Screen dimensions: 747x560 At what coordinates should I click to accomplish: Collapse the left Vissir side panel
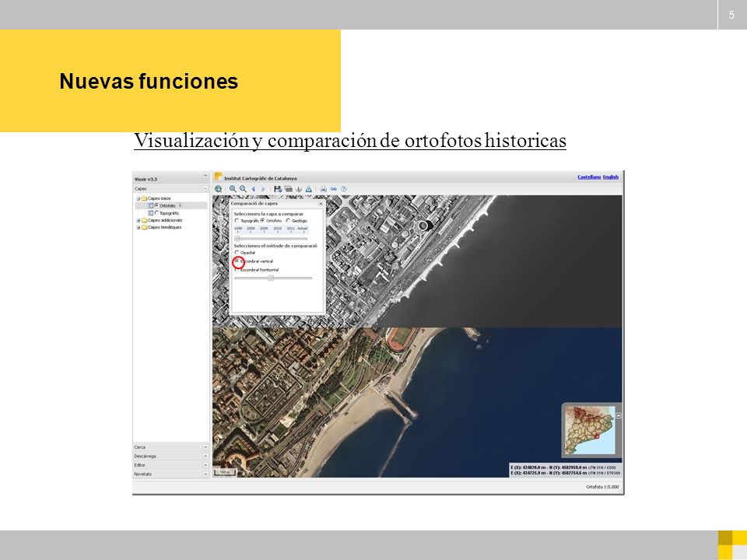pyautogui.click(x=205, y=176)
